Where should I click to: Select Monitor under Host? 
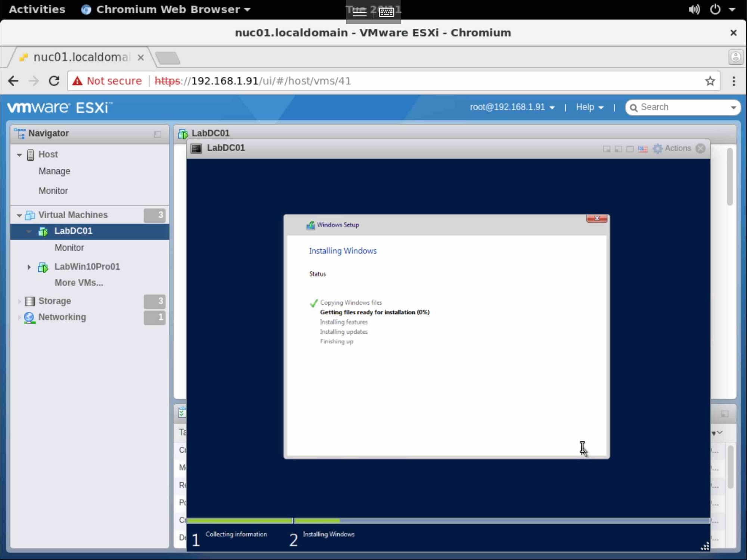[x=53, y=191]
